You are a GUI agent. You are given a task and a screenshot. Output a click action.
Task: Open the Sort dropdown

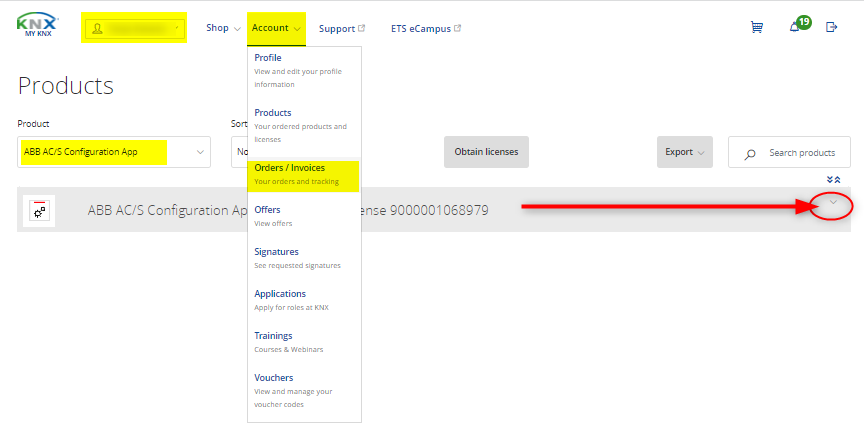(239, 152)
